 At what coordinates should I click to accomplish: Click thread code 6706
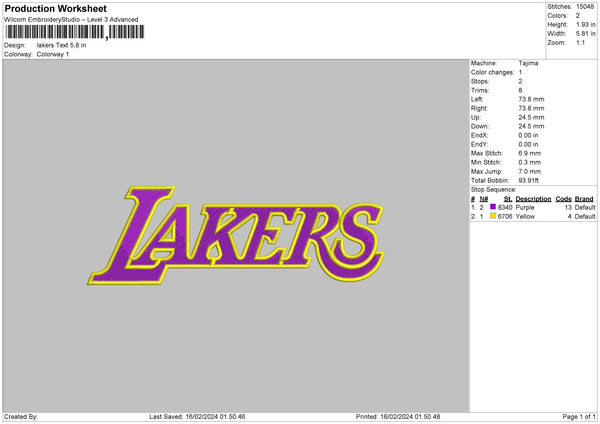click(505, 217)
